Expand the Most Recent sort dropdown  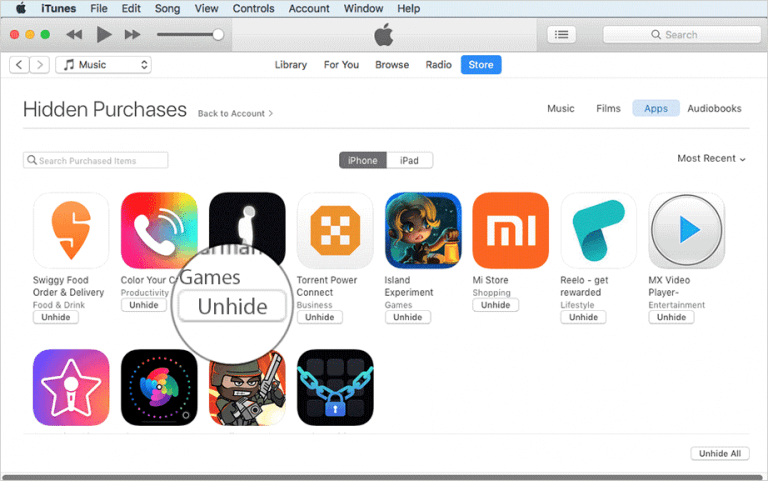tap(711, 158)
